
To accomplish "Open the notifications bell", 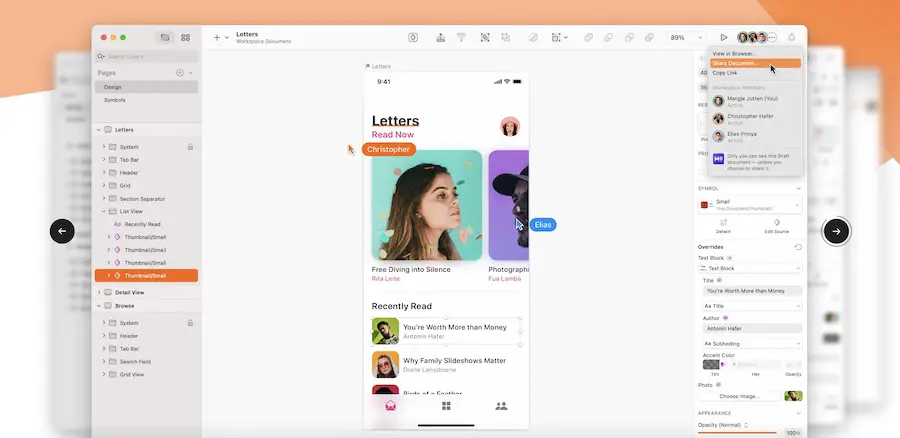I will (x=792, y=37).
